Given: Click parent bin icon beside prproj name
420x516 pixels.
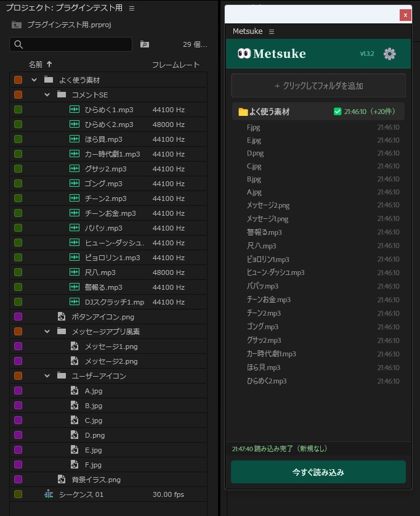Looking at the screenshot, I should pyautogui.click(x=17, y=25).
